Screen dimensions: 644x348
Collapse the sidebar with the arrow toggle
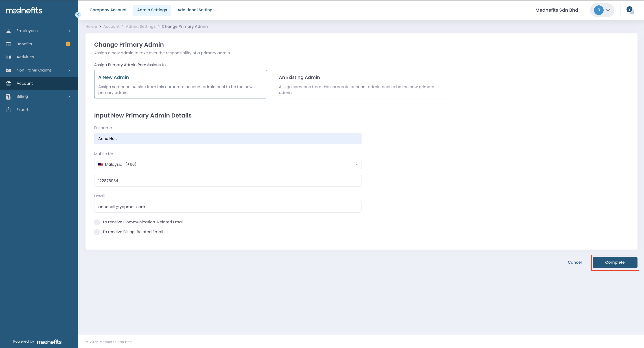[x=78, y=15]
